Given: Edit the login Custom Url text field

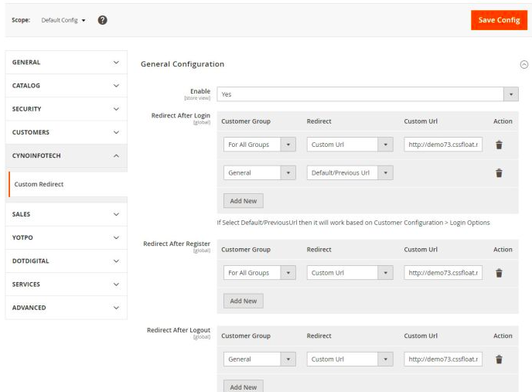Looking at the screenshot, I should 443,145.
